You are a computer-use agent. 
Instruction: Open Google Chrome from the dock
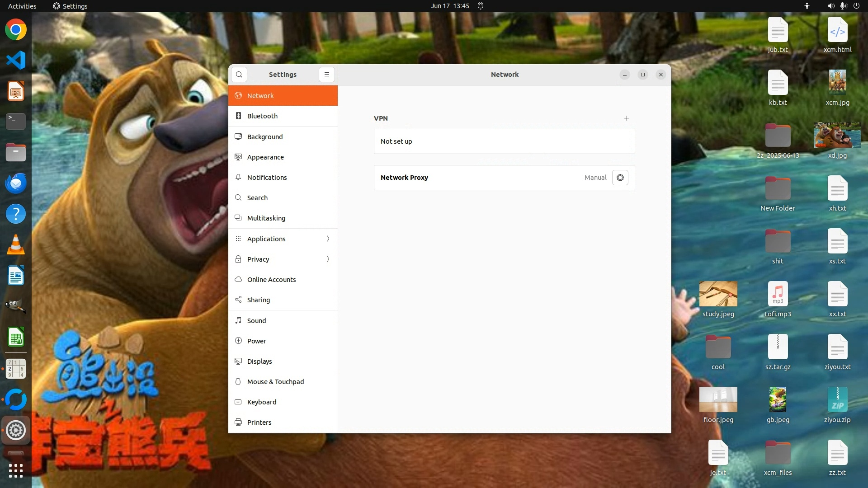16,30
